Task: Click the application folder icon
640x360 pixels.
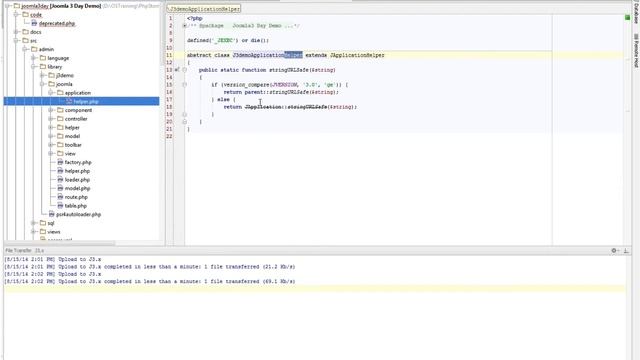Action: tap(60, 93)
